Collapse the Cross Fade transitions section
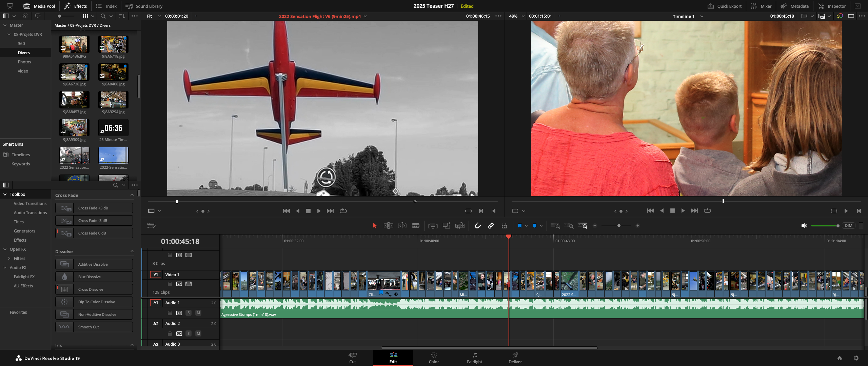The height and width of the screenshot is (366, 868). point(132,195)
